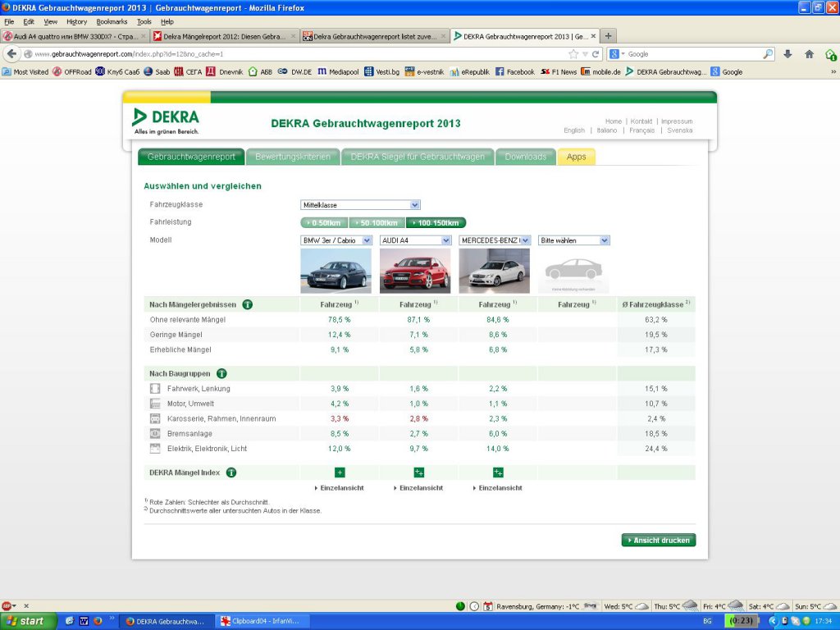Image resolution: width=840 pixels, height=630 pixels.
Task: Open the AUDI A4 model dropdown
Action: [415, 240]
